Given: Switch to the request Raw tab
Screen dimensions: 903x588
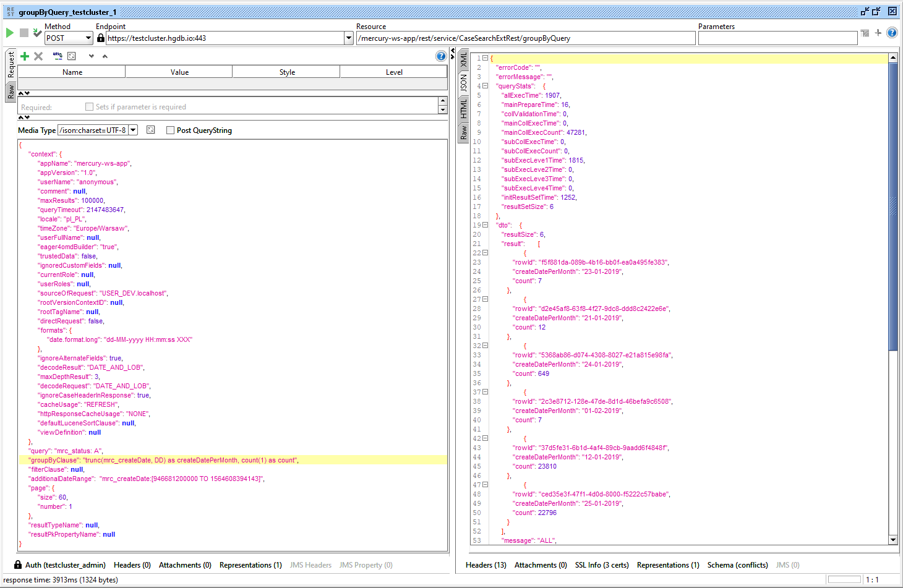Looking at the screenshot, I should pyautogui.click(x=11, y=92).
